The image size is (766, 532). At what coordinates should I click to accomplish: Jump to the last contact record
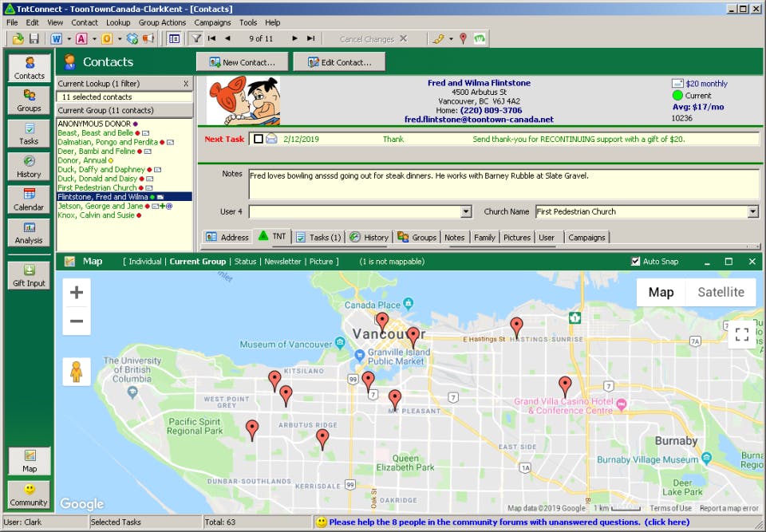(310, 38)
